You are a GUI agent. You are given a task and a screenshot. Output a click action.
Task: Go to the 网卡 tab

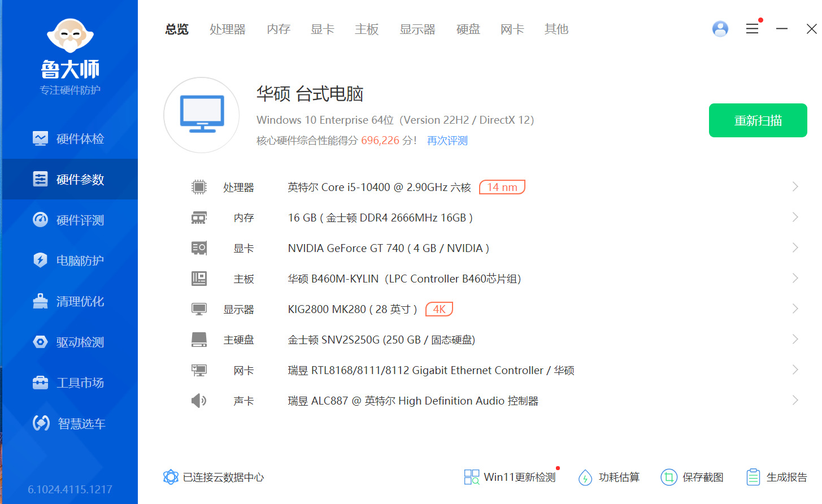click(x=512, y=29)
